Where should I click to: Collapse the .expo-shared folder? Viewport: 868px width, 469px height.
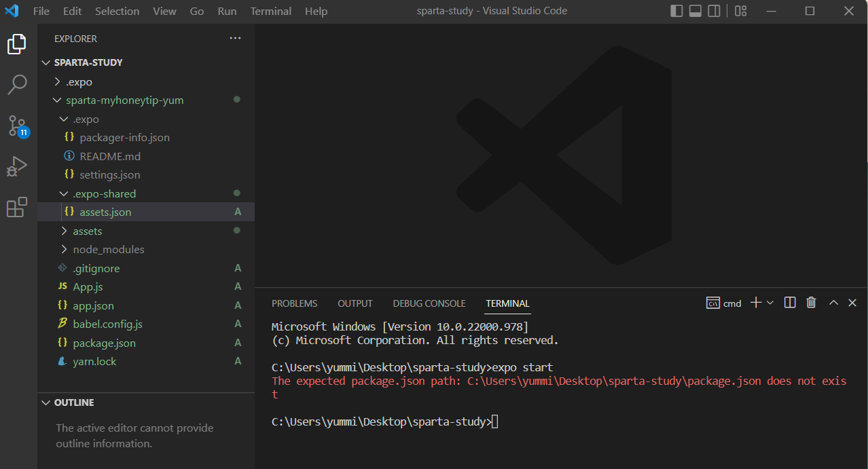[x=146, y=193]
